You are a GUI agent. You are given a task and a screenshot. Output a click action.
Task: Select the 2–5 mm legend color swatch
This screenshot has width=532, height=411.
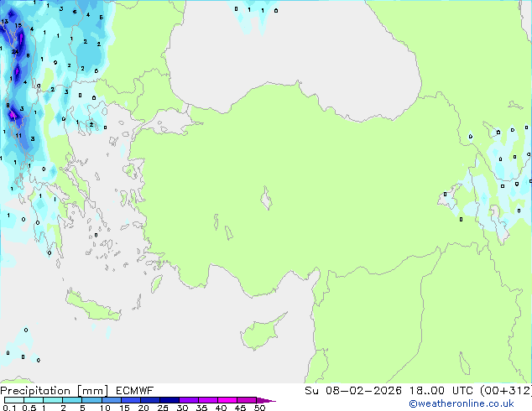pos(72,400)
